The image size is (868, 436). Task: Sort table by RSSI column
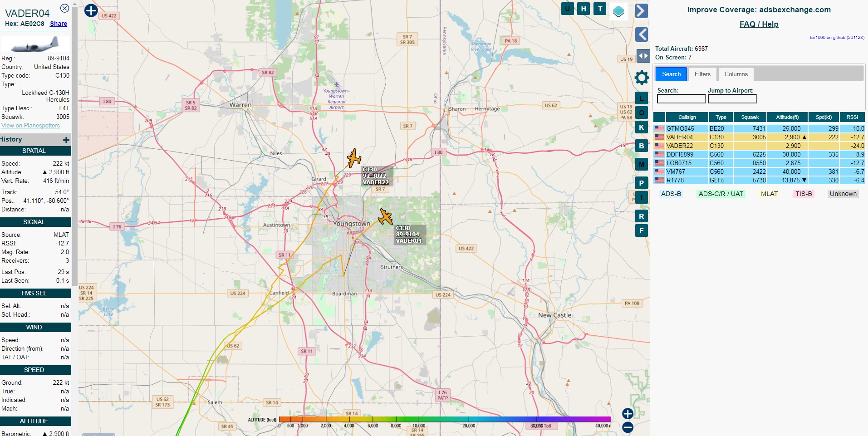click(x=852, y=117)
